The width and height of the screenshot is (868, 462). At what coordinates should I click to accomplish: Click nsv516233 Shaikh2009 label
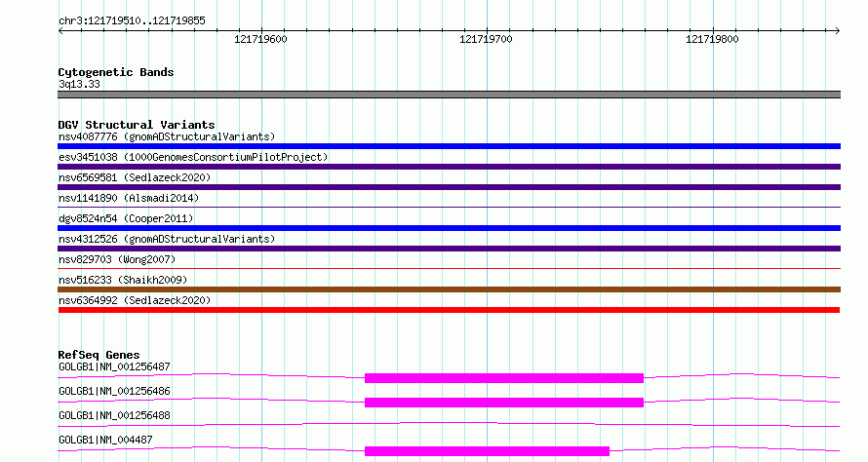coord(123,280)
